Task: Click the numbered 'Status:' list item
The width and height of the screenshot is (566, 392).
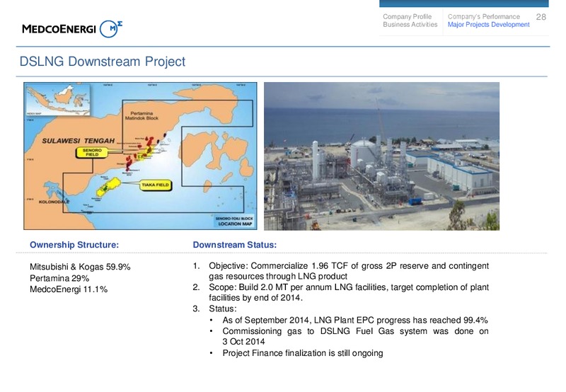Action: click(215, 309)
